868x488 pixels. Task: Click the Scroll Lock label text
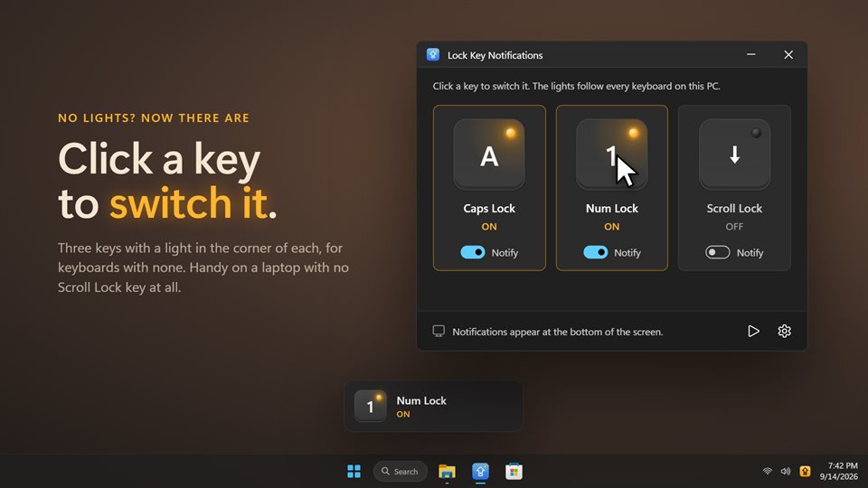734,209
